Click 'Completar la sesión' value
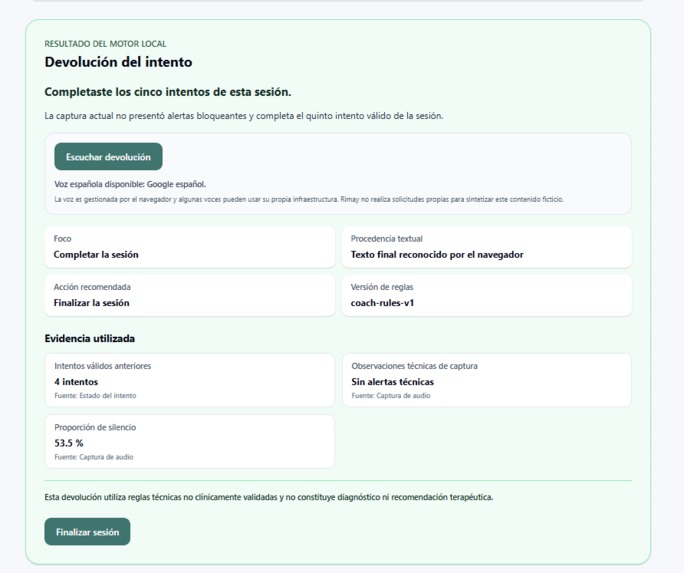 point(96,255)
